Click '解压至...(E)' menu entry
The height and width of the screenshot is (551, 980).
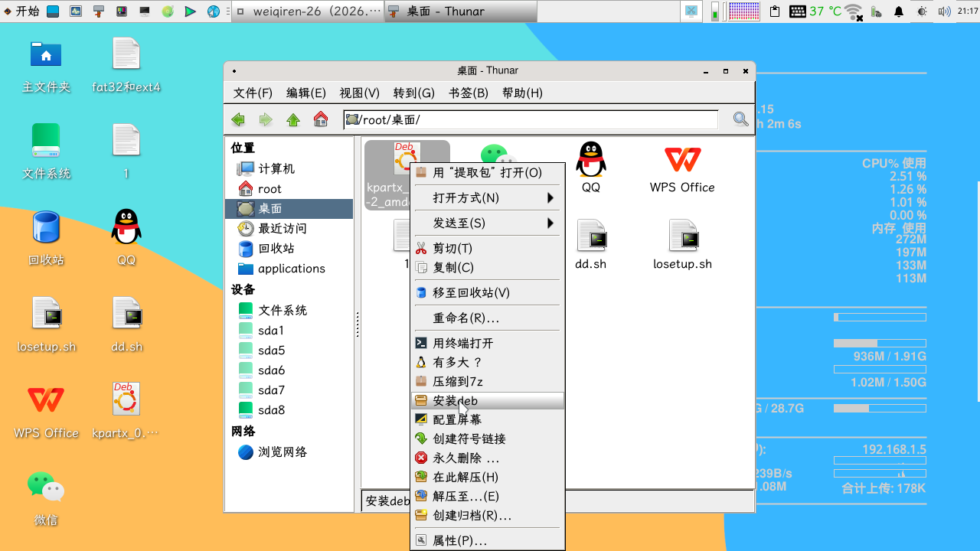click(x=488, y=496)
